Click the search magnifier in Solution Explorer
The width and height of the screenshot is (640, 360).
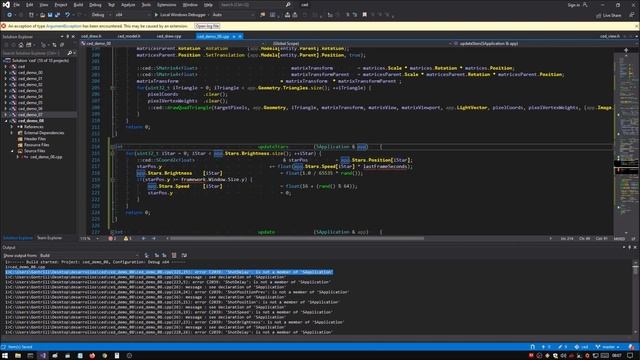click(x=69, y=53)
